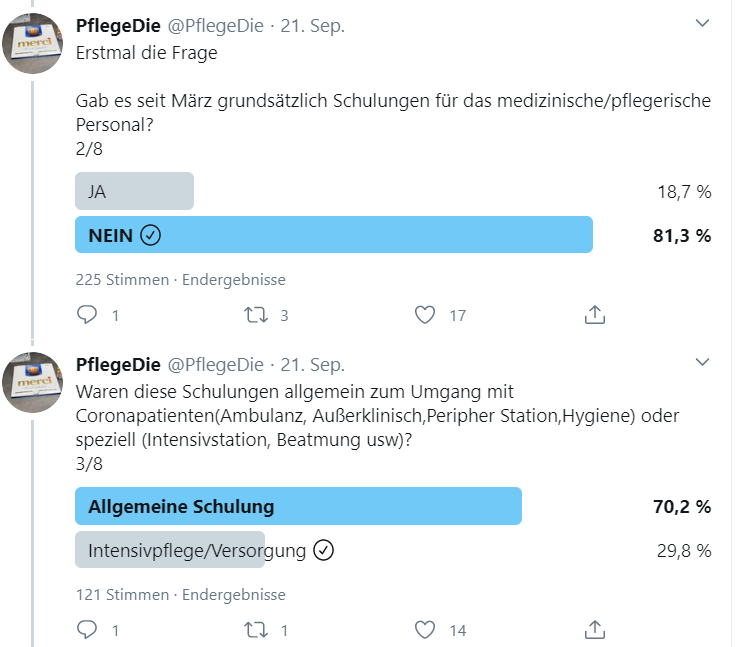Share the first tweet via share icon

tap(595, 315)
